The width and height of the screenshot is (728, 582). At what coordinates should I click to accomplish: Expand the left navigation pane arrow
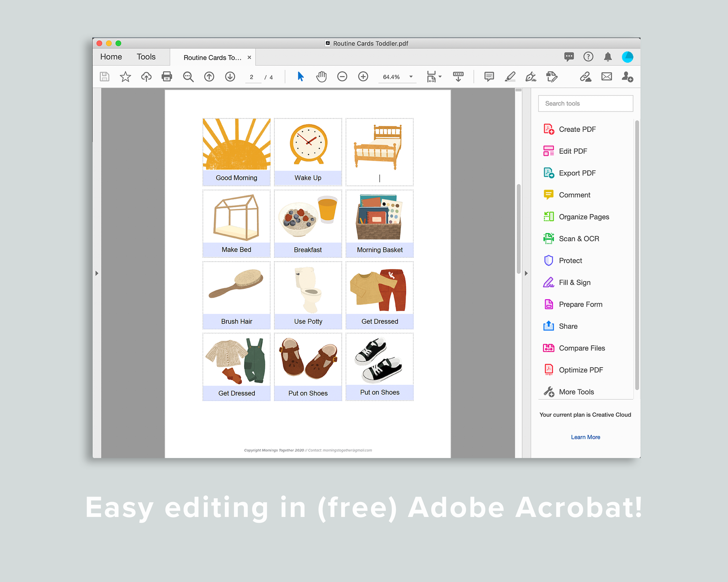[97, 273]
